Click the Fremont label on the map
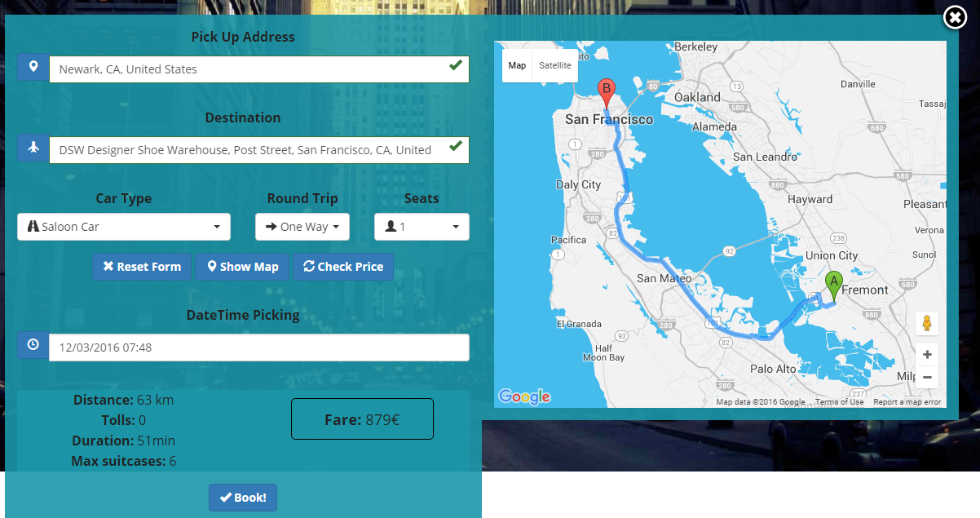This screenshot has width=980, height=518. [x=865, y=290]
